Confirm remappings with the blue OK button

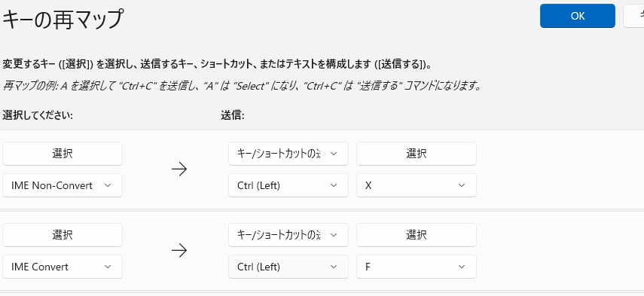tap(578, 16)
